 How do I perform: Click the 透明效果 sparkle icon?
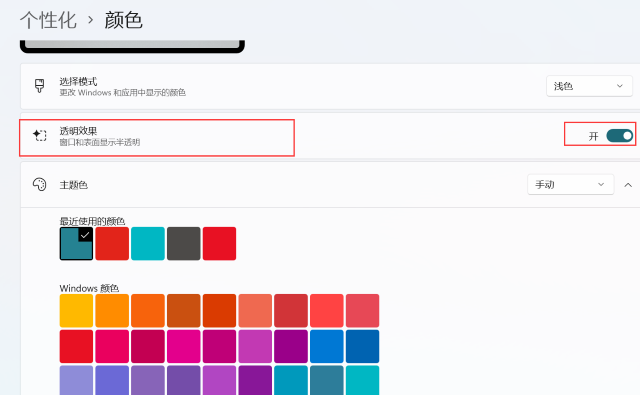(x=40, y=136)
